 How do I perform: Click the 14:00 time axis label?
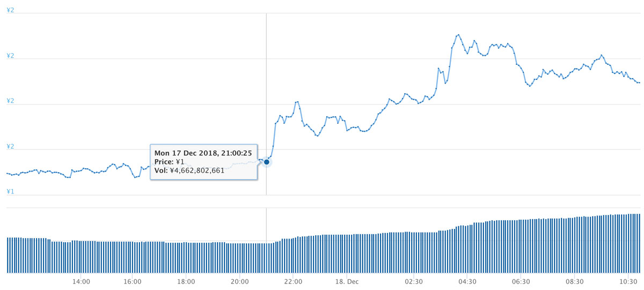[x=80, y=281]
